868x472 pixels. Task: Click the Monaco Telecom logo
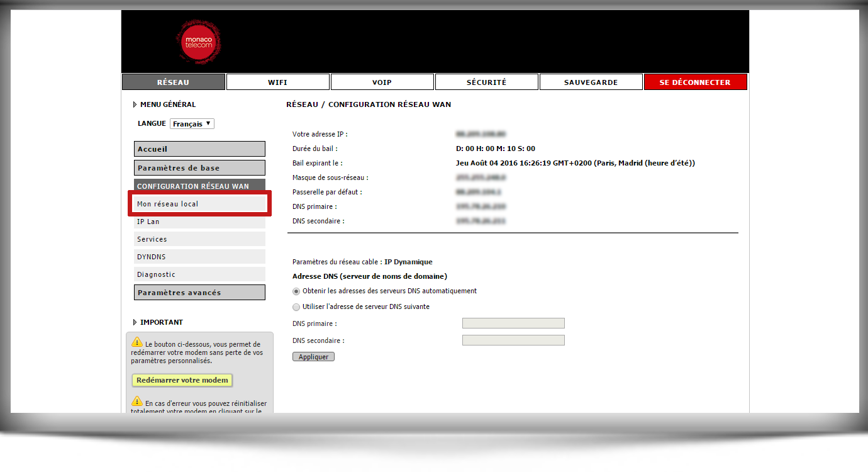(x=199, y=42)
